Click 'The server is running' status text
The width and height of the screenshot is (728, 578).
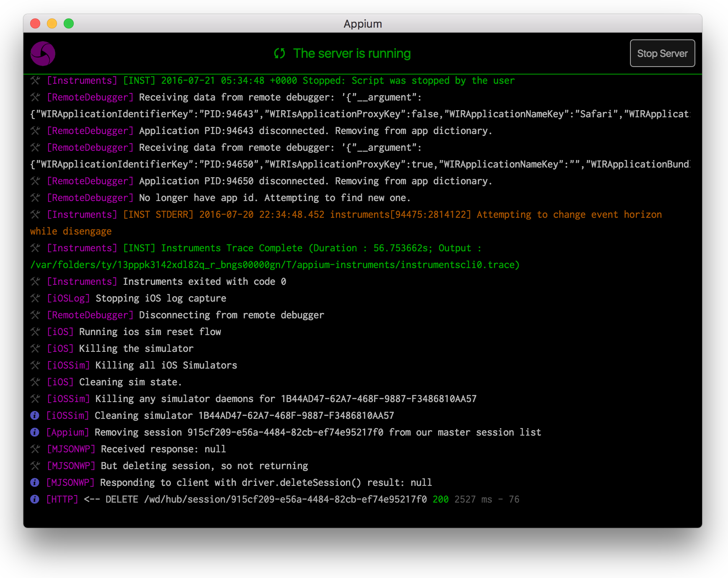pyautogui.click(x=352, y=54)
